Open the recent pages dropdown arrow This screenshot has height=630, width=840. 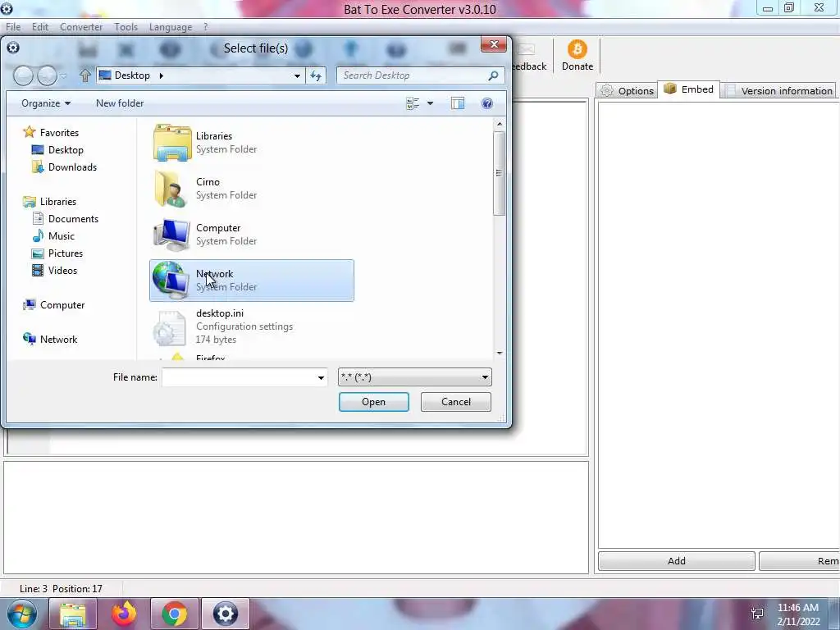63,76
